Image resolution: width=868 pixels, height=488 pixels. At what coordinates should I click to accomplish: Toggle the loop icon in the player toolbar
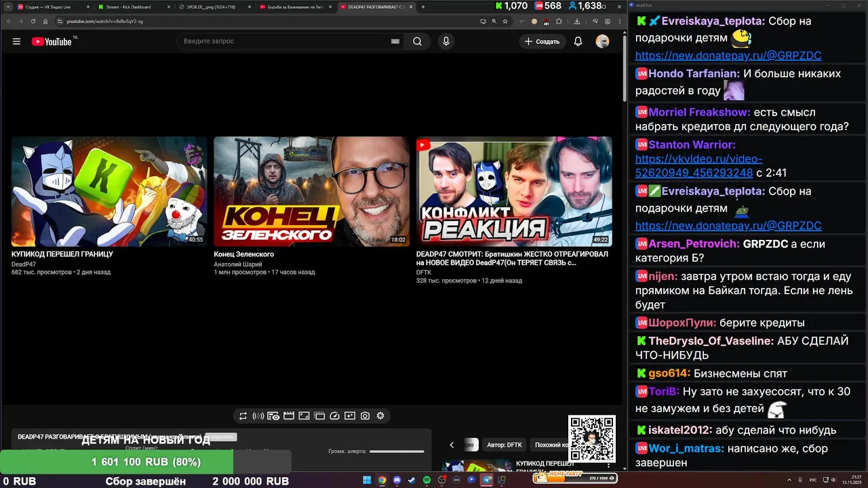coord(243,415)
